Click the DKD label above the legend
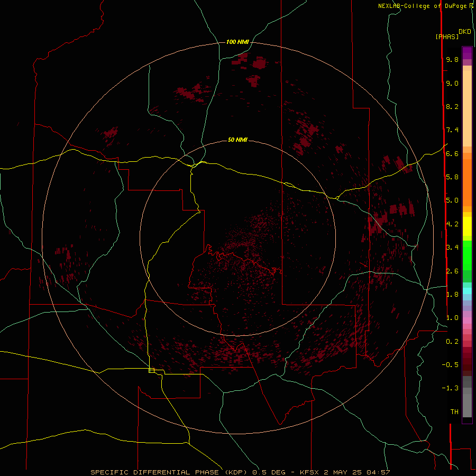The width and height of the screenshot is (476, 476). click(x=465, y=32)
